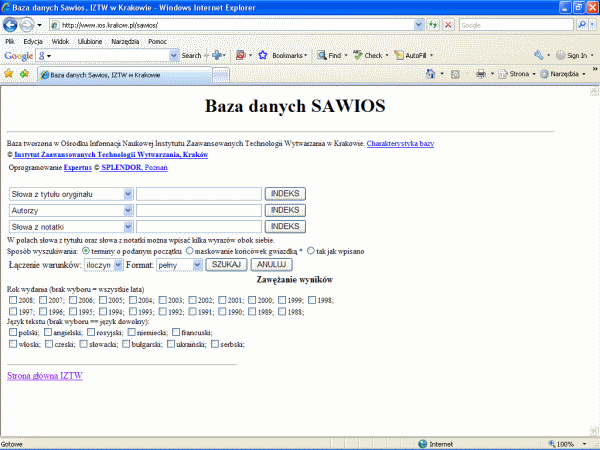
Task: Select radio 'maskowanie końcówek gwiazdką'
Action: click(x=189, y=251)
